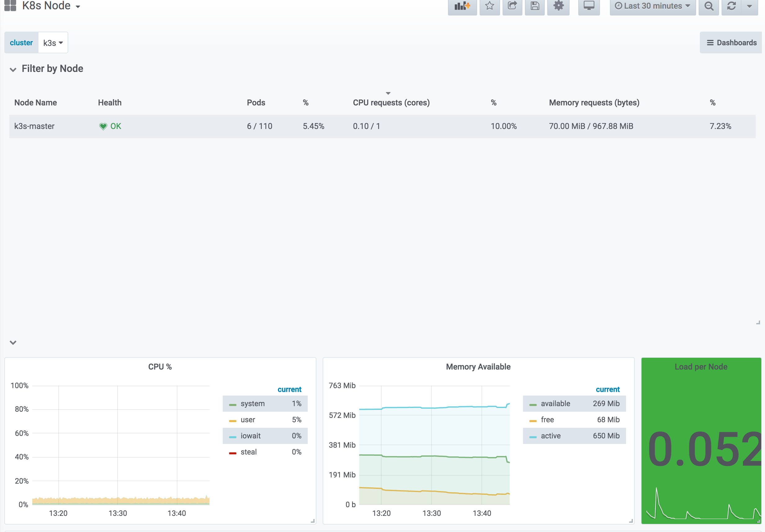This screenshot has height=532, width=765.
Task: Click the 10.00% CPU percentage cell
Action: click(x=503, y=126)
